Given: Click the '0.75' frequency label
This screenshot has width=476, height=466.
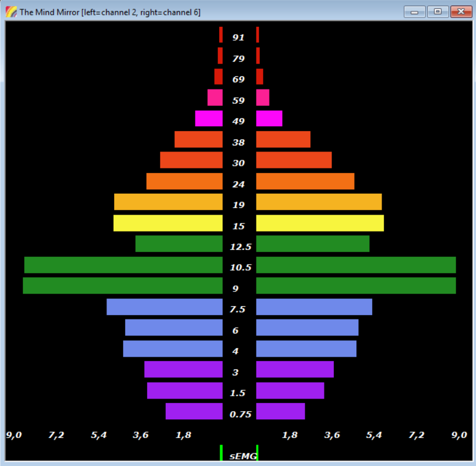Looking at the screenshot, I should [x=240, y=414].
